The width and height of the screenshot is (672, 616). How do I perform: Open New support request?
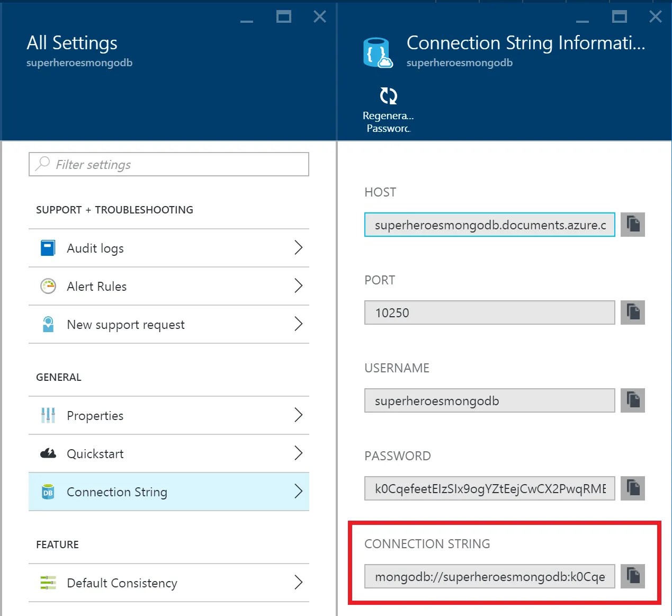click(x=169, y=324)
